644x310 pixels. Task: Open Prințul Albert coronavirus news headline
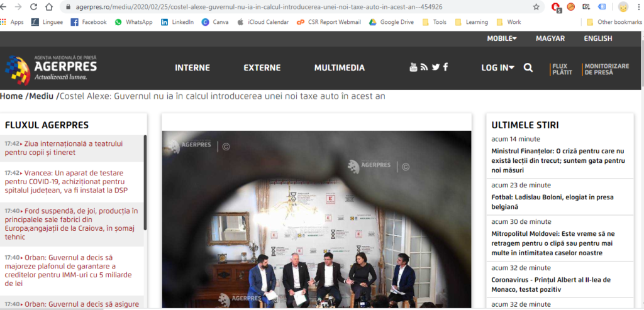(551, 285)
